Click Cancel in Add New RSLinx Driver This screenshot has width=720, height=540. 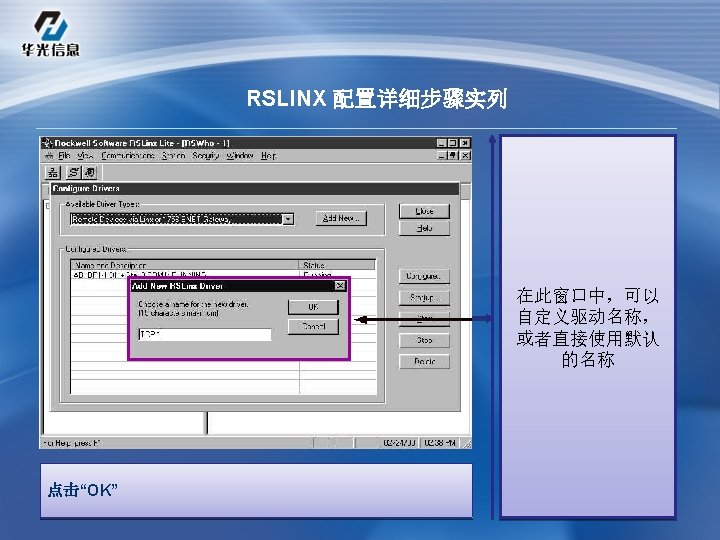pos(313,326)
